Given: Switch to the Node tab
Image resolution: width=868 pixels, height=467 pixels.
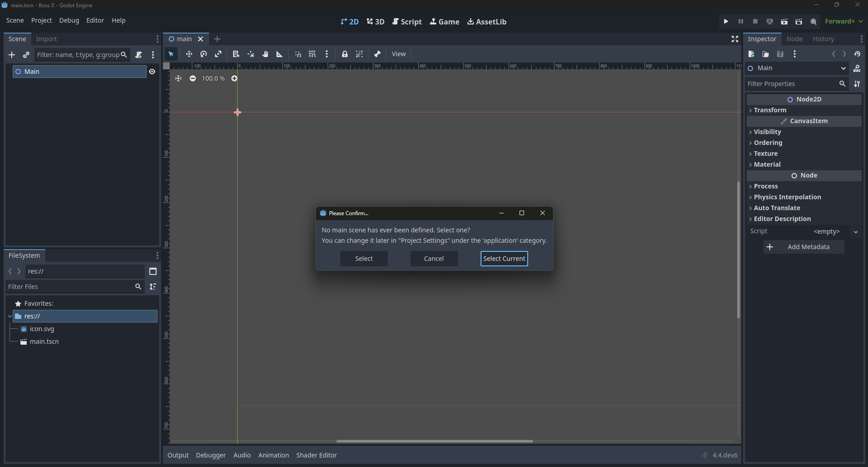Looking at the screenshot, I should tap(794, 39).
